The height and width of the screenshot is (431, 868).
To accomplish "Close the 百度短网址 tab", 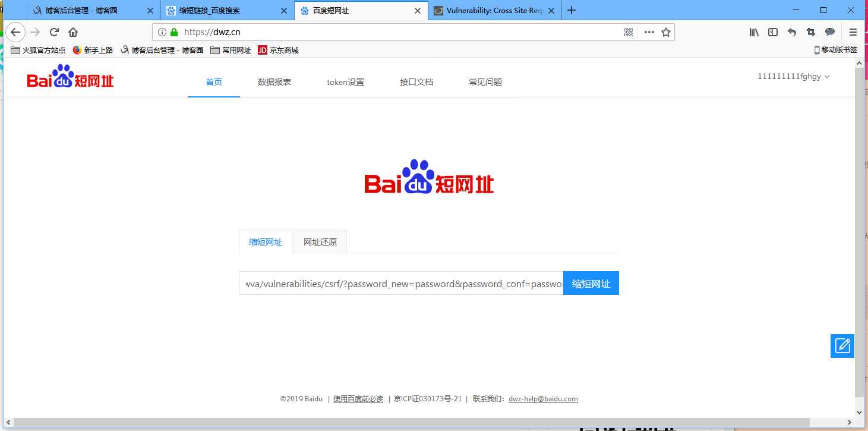I will click(x=418, y=11).
